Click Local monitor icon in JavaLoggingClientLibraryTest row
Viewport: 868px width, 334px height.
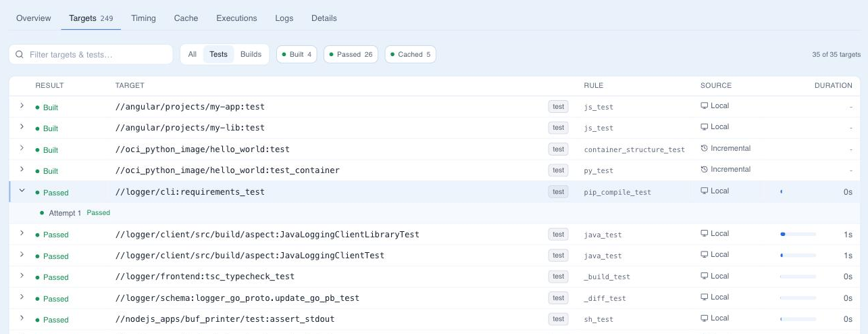pos(705,233)
